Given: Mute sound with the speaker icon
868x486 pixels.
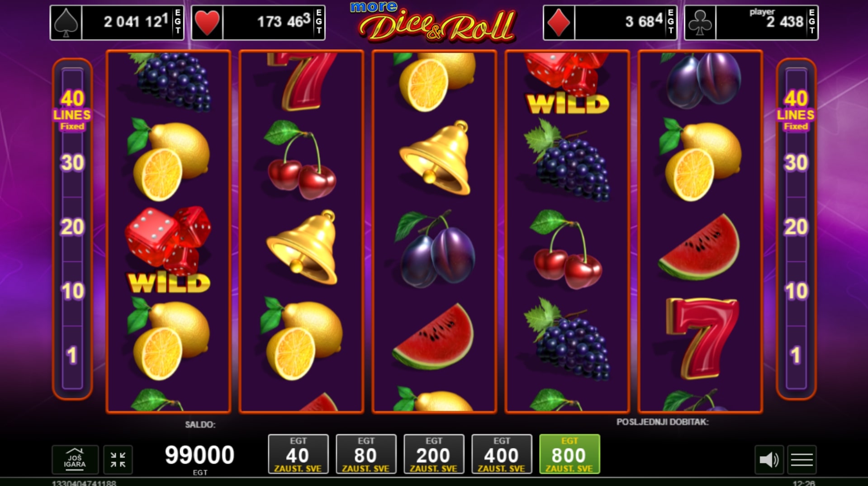Looking at the screenshot, I should point(769,460).
